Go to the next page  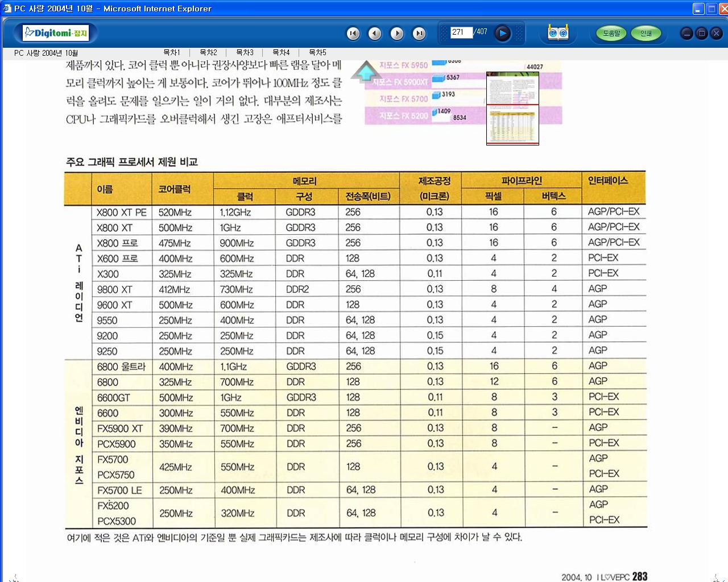click(x=397, y=34)
